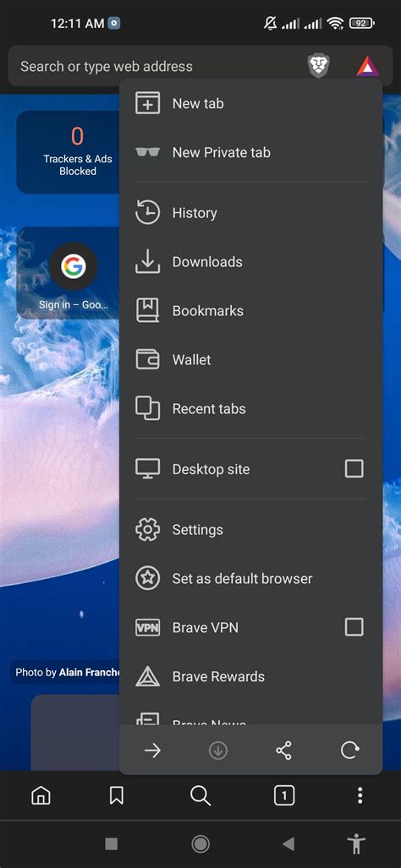This screenshot has height=868, width=401.
Task: Tap the Android recents square button
Action: (x=112, y=843)
